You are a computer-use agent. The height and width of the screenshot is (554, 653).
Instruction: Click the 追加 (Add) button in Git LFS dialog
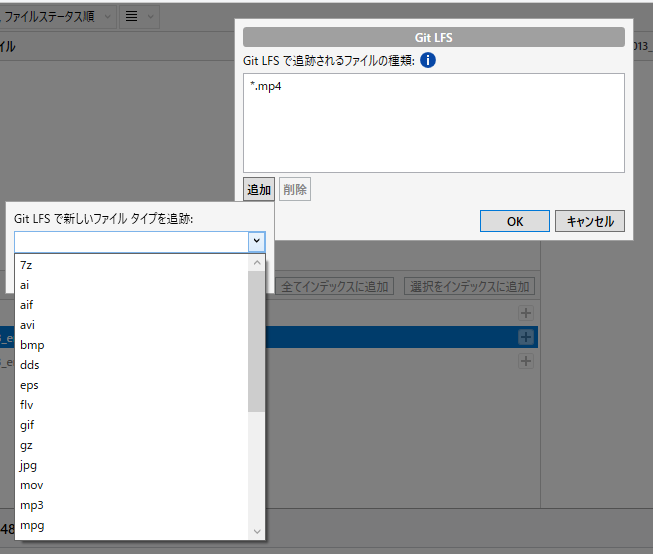(x=259, y=190)
